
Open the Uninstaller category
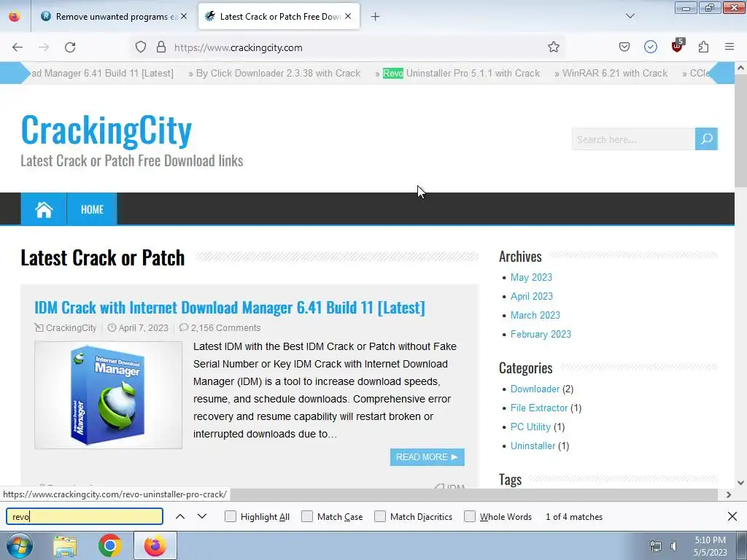click(533, 446)
